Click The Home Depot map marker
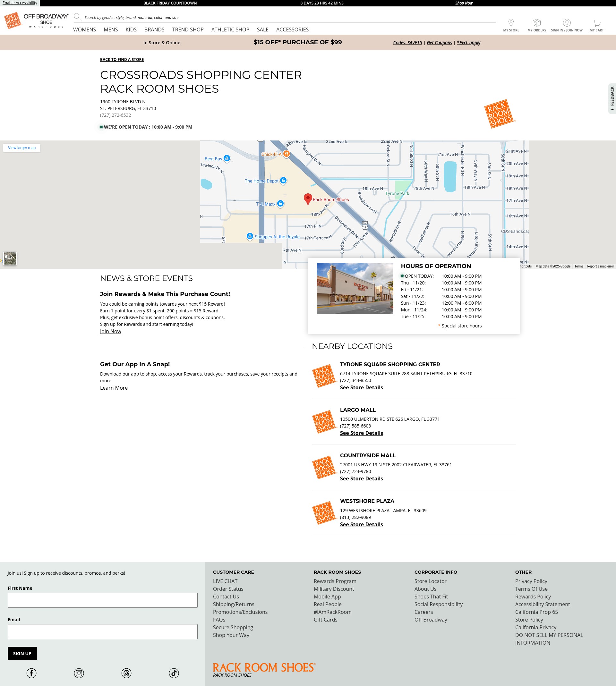Viewport: 616px width, 686px height. tap(283, 181)
